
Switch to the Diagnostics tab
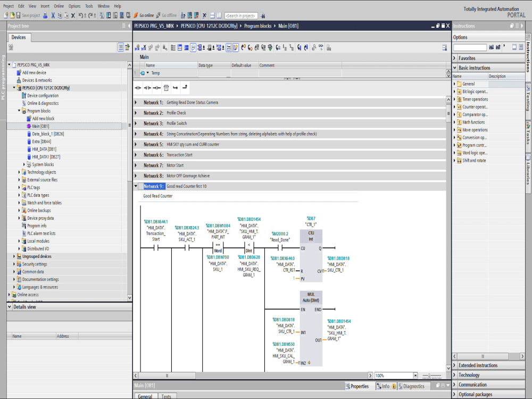414,386
